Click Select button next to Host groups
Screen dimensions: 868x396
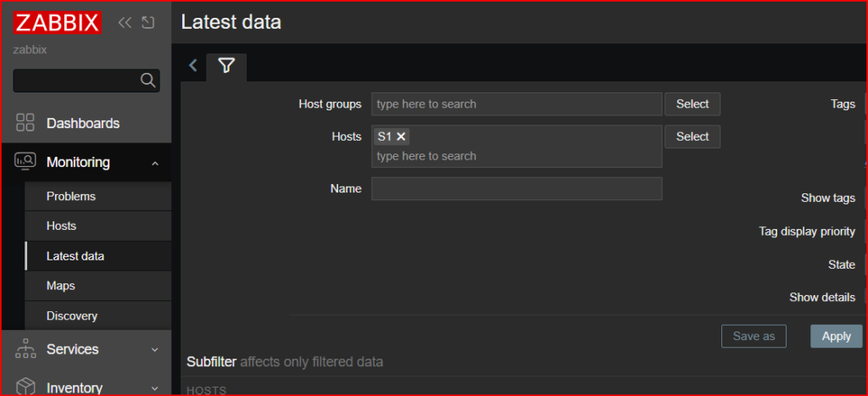[693, 104]
